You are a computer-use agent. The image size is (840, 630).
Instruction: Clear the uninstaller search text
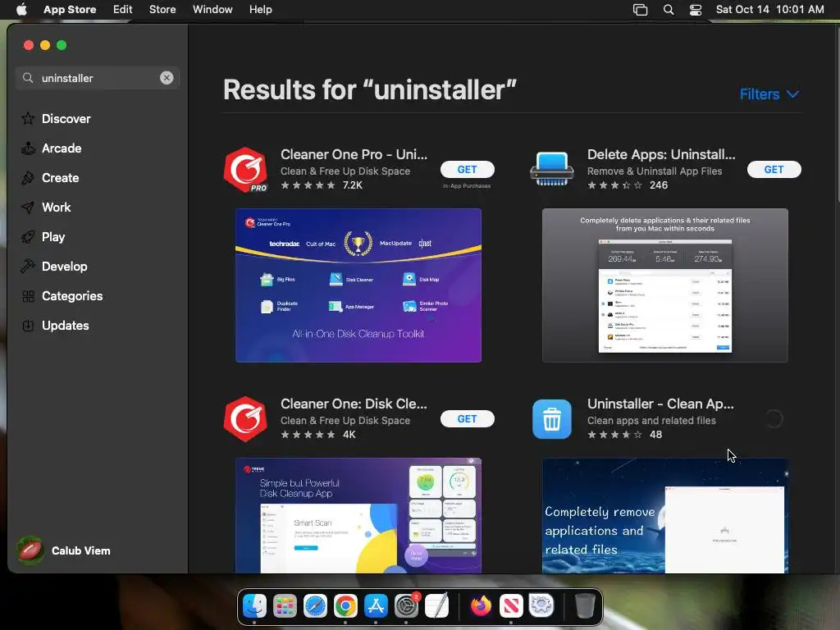click(167, 78)
